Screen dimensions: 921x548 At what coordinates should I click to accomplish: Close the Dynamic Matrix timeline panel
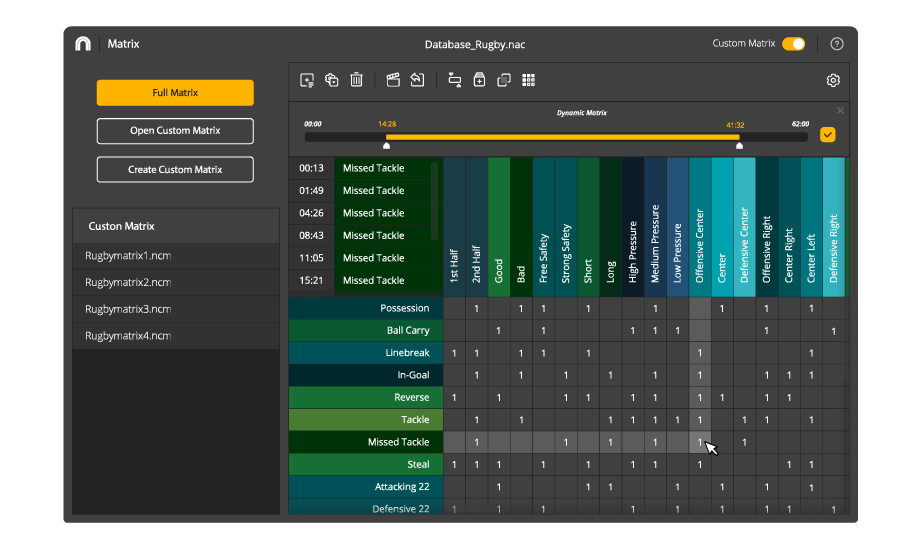point(840,110)
